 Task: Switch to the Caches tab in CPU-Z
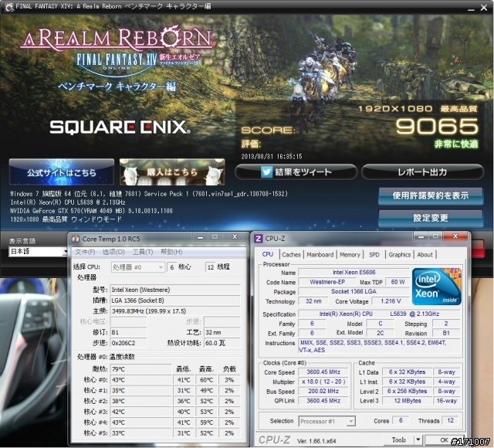(x=291, y=254)
